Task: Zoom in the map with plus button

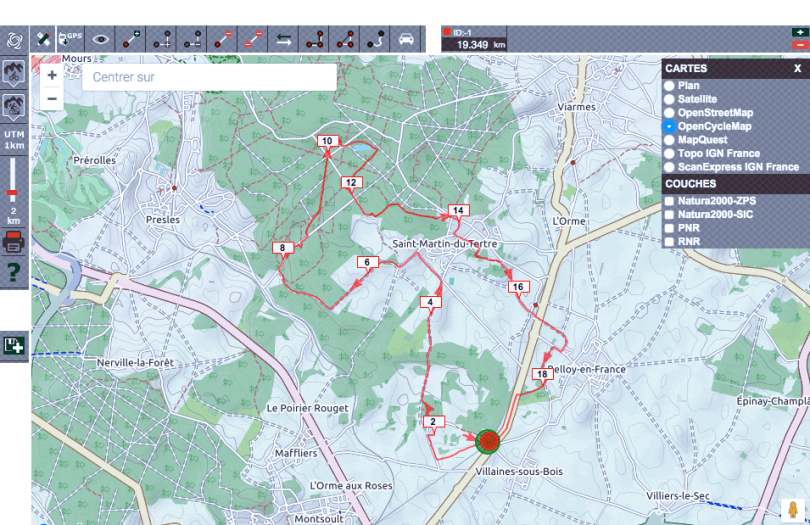Action: pos(52,75)
